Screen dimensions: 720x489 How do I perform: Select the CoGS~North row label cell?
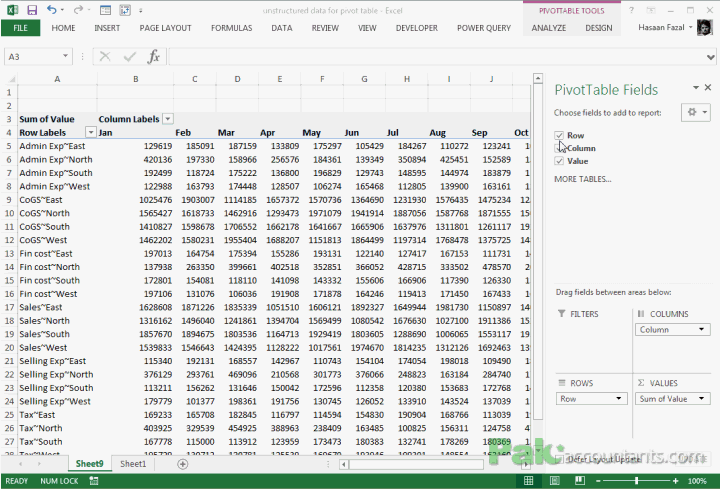[x=57, y=213]
